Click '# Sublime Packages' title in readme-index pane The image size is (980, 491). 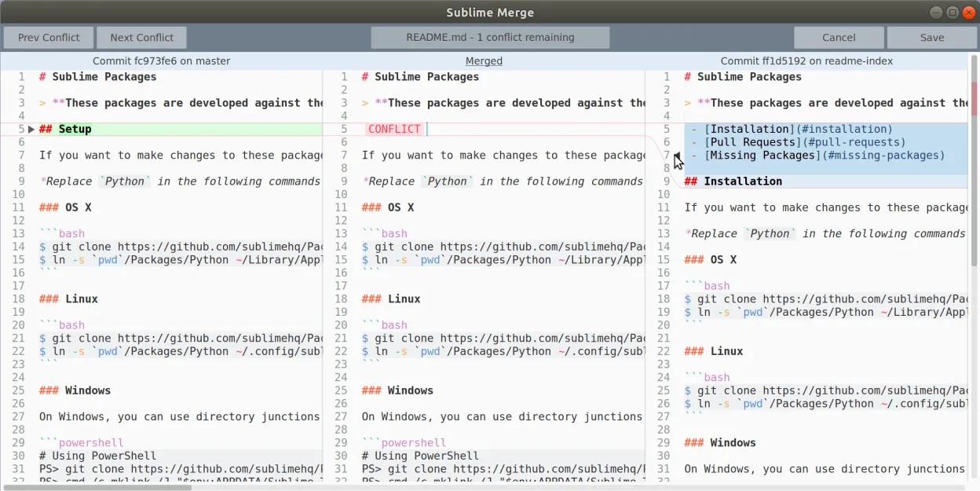(x=743, y=77)
